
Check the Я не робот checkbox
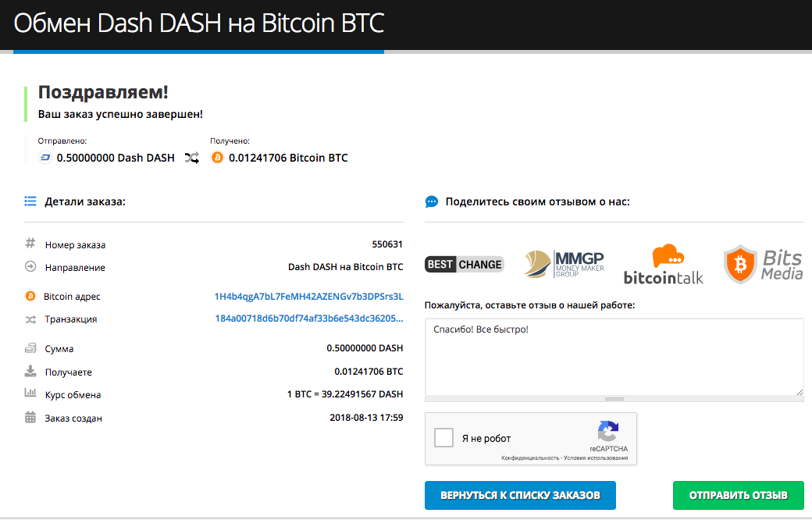tap(443, 438)
